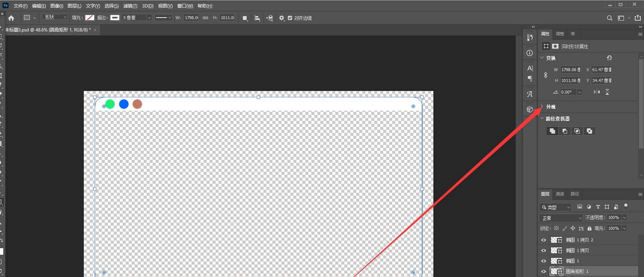Open the 滤镜(T) menu
Screen dimensions: 644x277
[x=130, y=6]
